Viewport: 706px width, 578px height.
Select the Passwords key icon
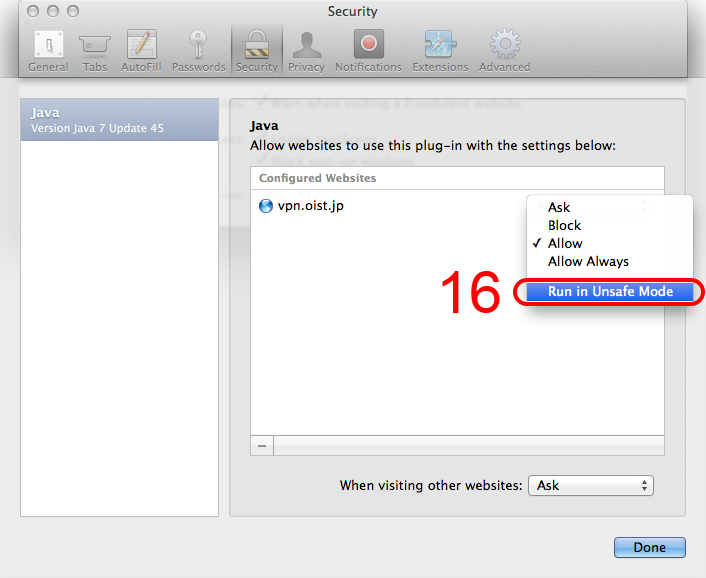pyautogui.click(x=198, y=49)
